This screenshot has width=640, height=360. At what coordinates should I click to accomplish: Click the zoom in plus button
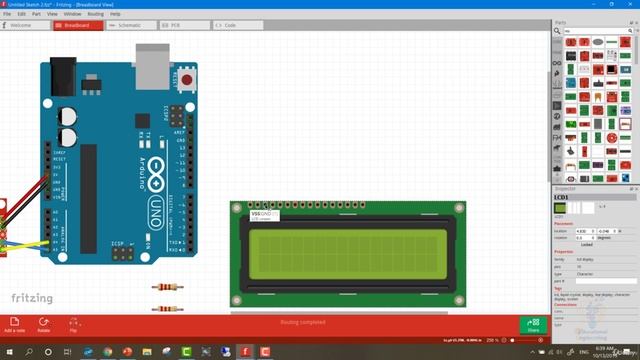click(x=540, y=340)
